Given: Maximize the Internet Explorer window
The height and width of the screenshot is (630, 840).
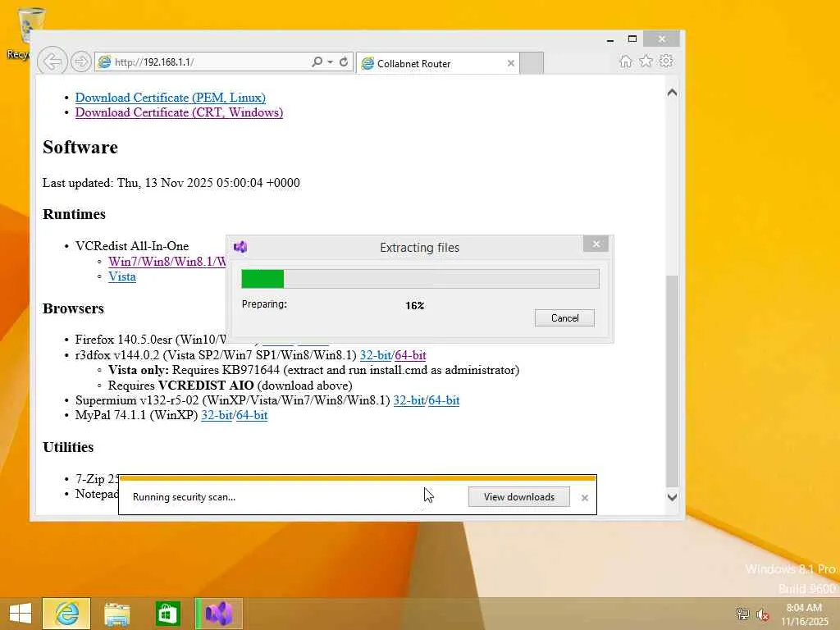Looking at the screenshot, I should click(632, 39).
